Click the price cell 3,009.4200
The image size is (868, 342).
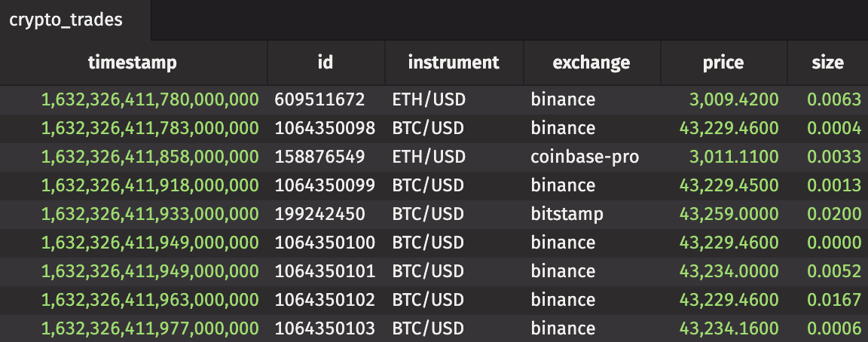coord(734,99)
